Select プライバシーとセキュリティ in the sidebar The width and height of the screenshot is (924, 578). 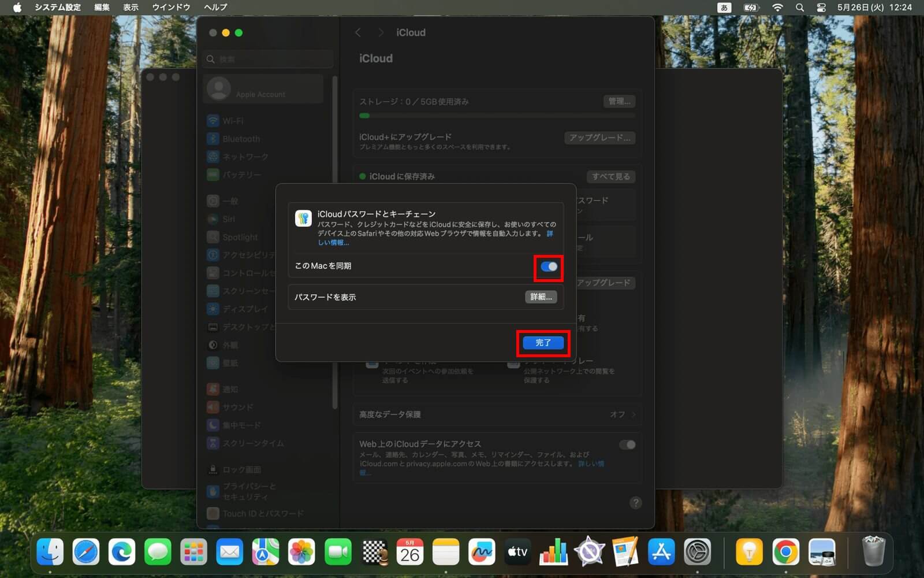pyautogui.click(x=263, y=491)
